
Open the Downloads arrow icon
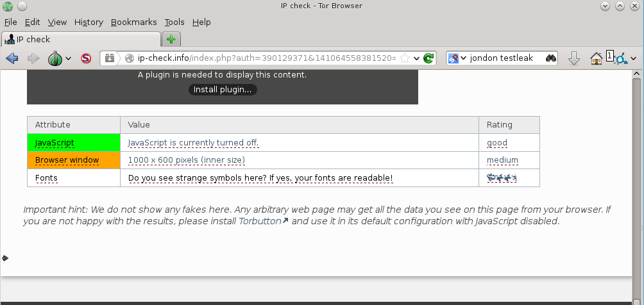coord(574,58)
